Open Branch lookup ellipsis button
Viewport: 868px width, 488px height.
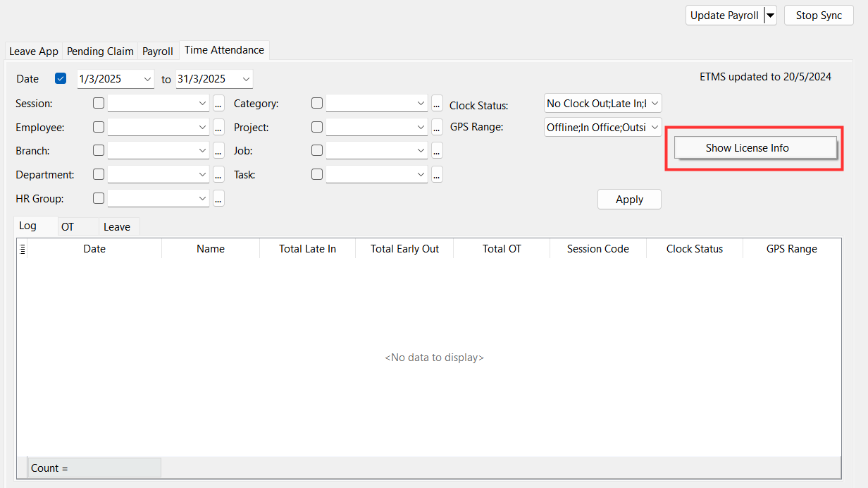[218, 151]
